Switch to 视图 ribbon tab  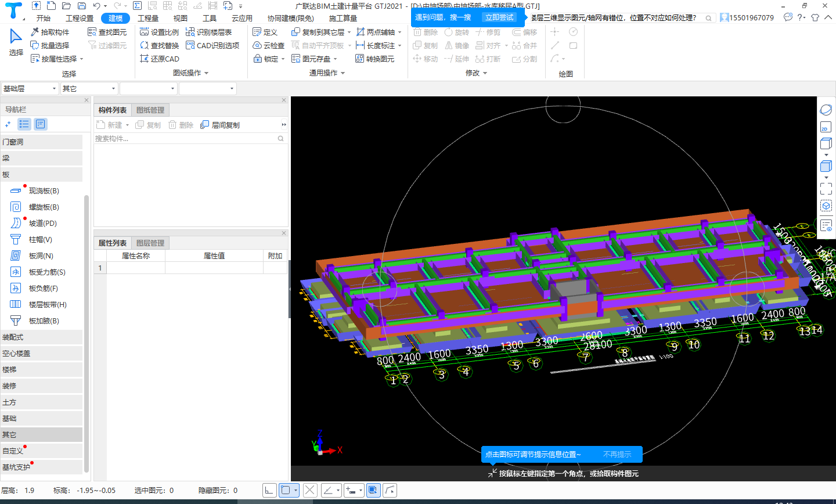[x=181, y=18]
